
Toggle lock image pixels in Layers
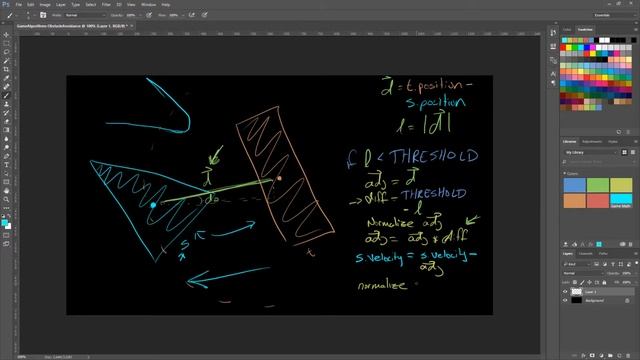582,282
